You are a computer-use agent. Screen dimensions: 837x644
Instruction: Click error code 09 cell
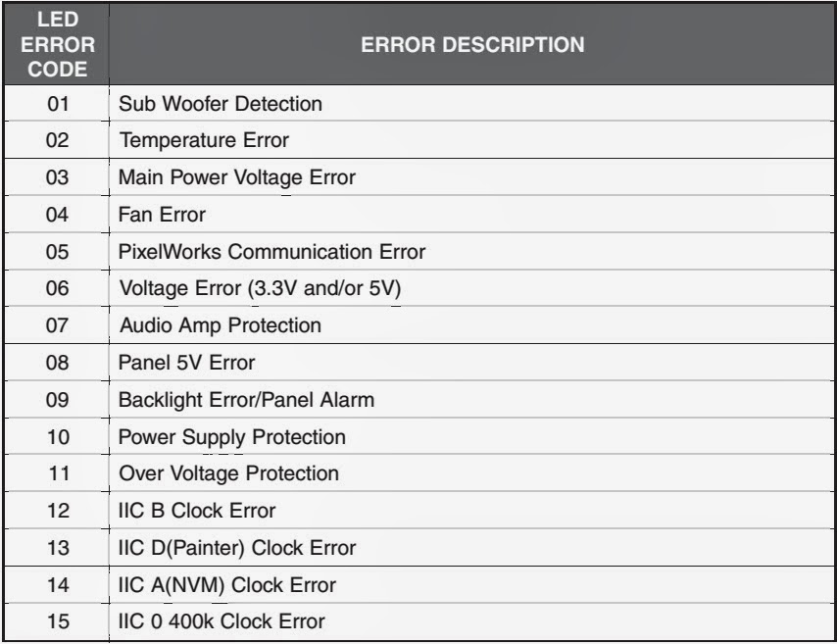click(57, 400)
